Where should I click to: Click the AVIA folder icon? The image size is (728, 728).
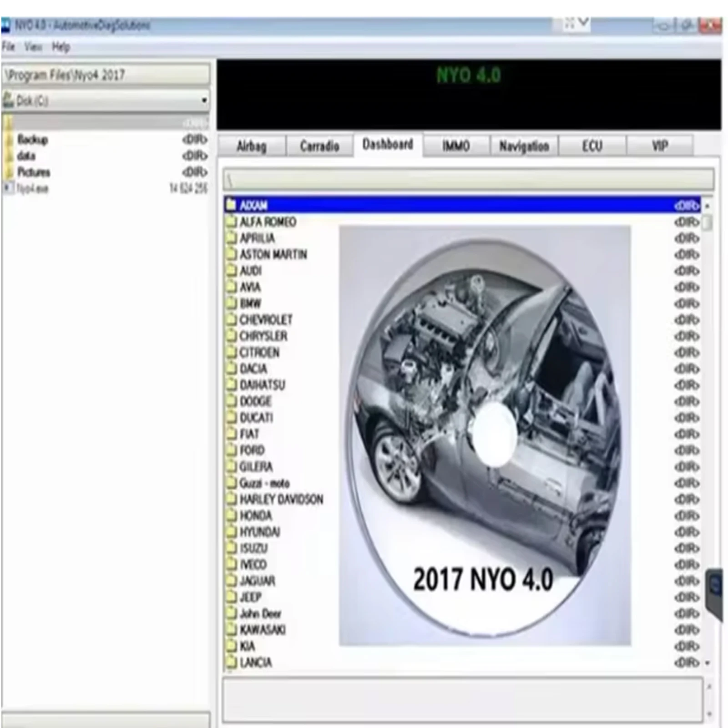(232, 287)
